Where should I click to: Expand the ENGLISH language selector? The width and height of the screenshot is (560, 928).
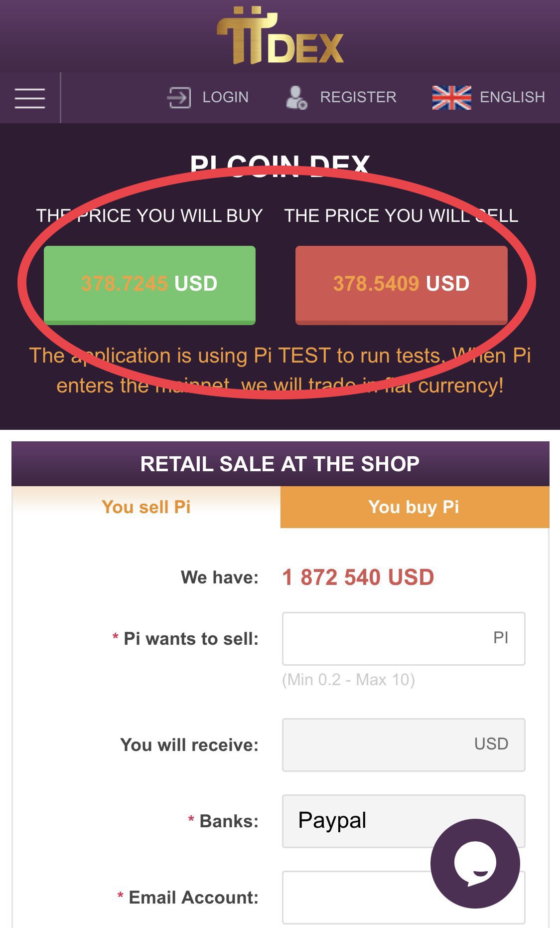[512, 97]
